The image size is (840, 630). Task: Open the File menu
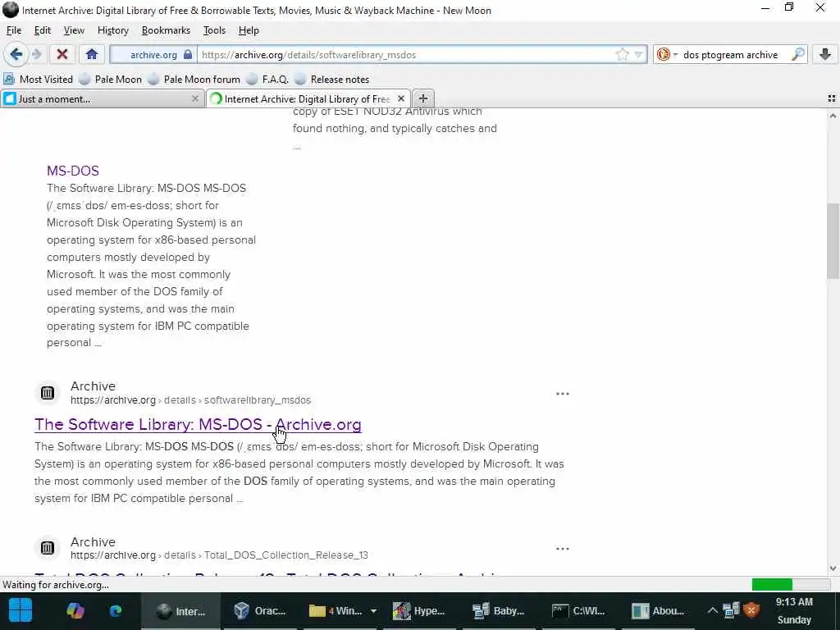[14, 30]
